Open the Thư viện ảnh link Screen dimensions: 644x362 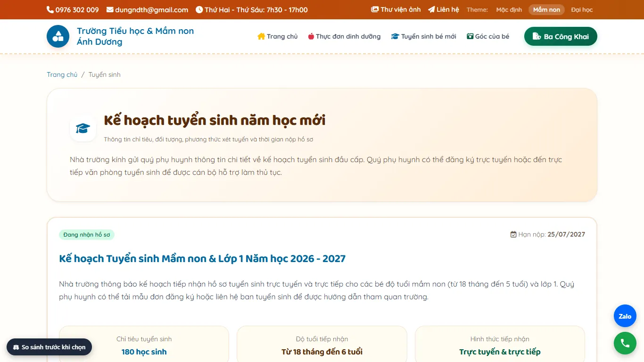tap(396, 9)
